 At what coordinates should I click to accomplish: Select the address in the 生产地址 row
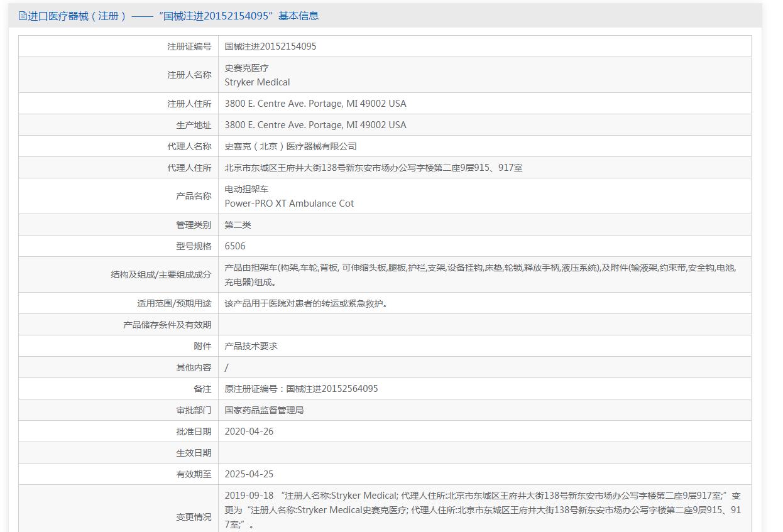tap(315, 125)
